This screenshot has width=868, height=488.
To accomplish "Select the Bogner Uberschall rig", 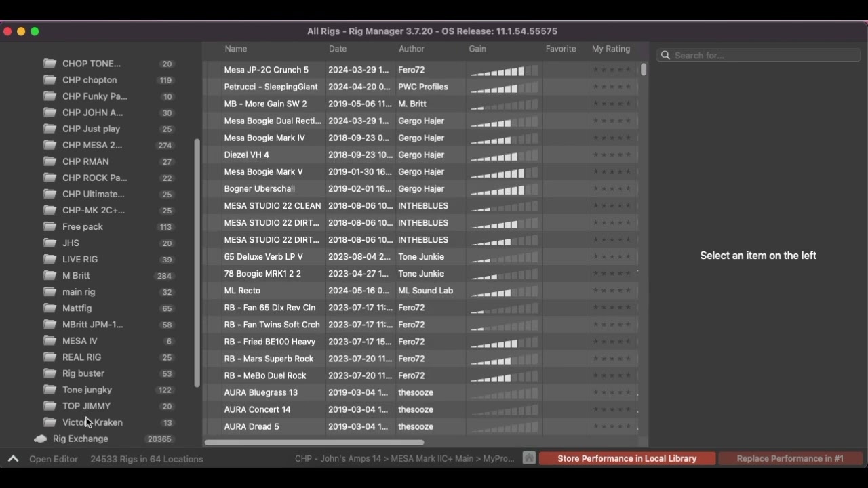I will 260,188.
